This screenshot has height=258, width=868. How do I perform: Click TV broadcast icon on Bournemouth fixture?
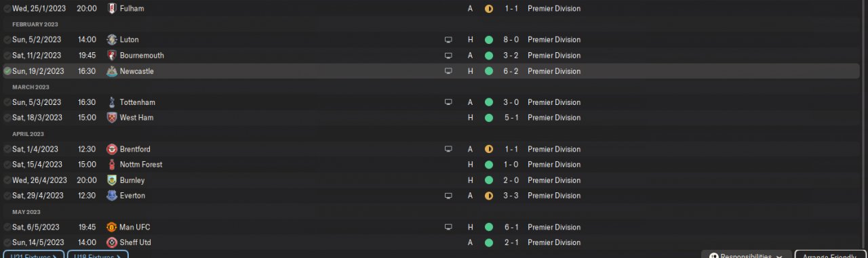point(448,56)
